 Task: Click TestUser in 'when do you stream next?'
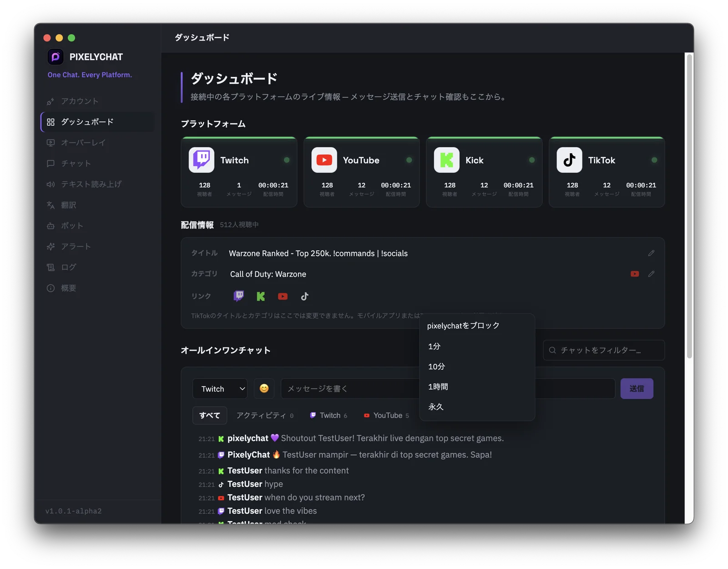pyautogui.click(x=245, y=498)
